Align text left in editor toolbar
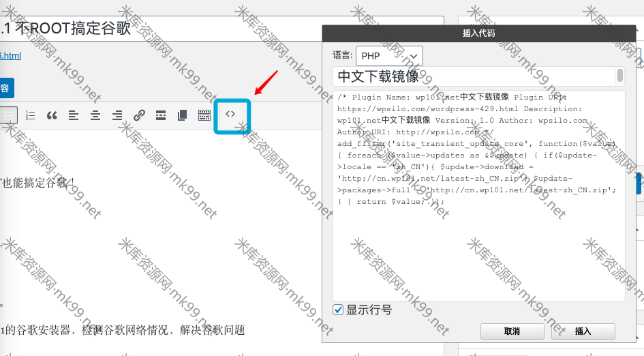The width and height of the screenshot is (644, 356). point(74,115)
